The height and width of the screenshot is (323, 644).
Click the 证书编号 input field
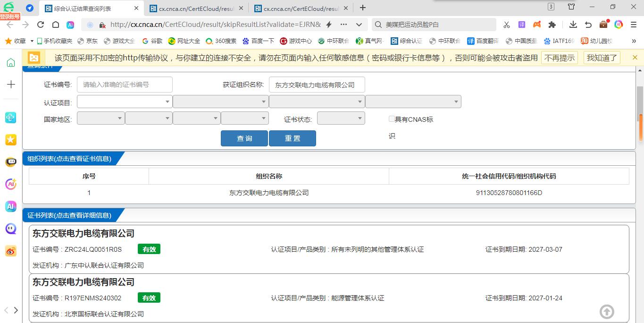[x=125, y=85]
